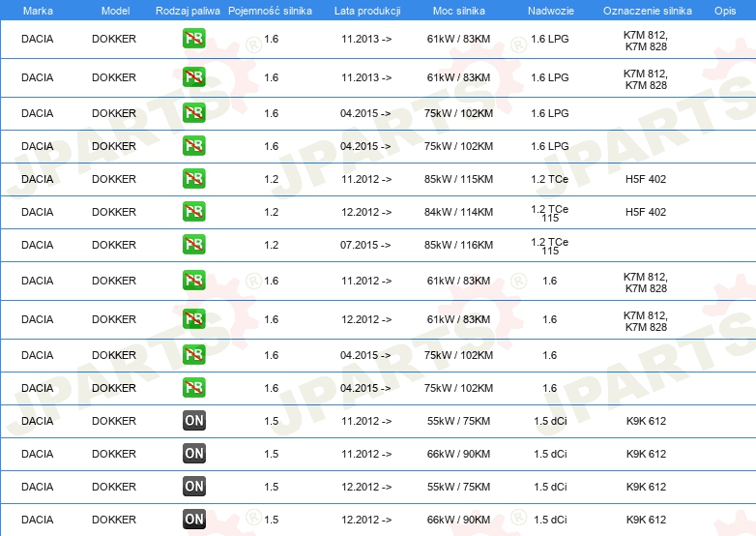Click the Lata produkcji column header
The height and width of the screenshot is (536, 756).
(367, 11)
